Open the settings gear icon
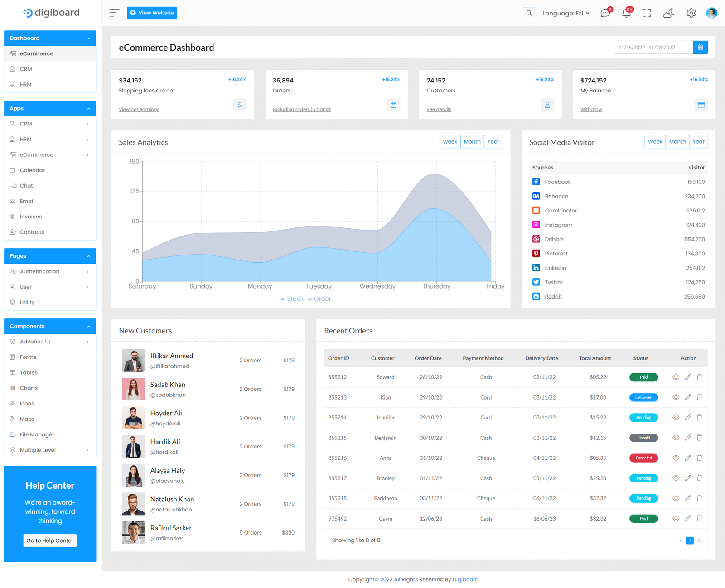This screenshot has height=588, width=725. (691, 13)
